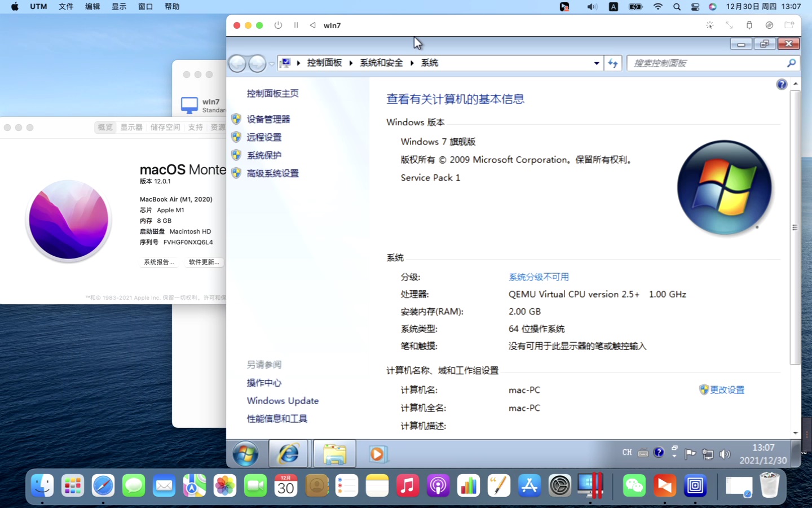The height and width of the screenshot is (508, 812).
Task: Toggle cursor capture icon in UTM toolbar
Action: click(710, 25)
